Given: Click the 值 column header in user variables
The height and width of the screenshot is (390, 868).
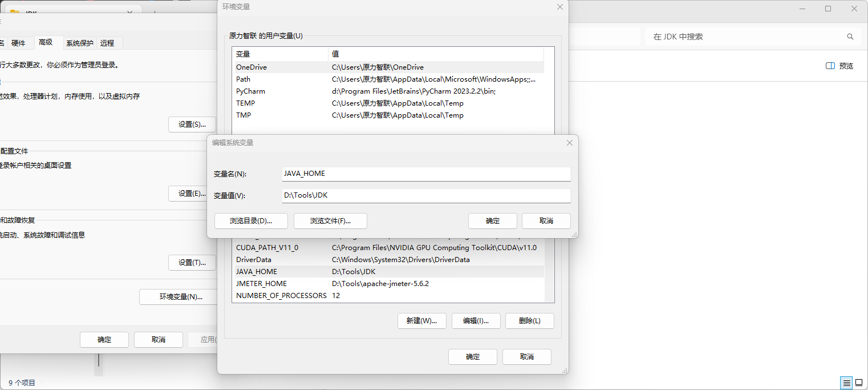Looking at the screenshot, I should coord(436,54).
